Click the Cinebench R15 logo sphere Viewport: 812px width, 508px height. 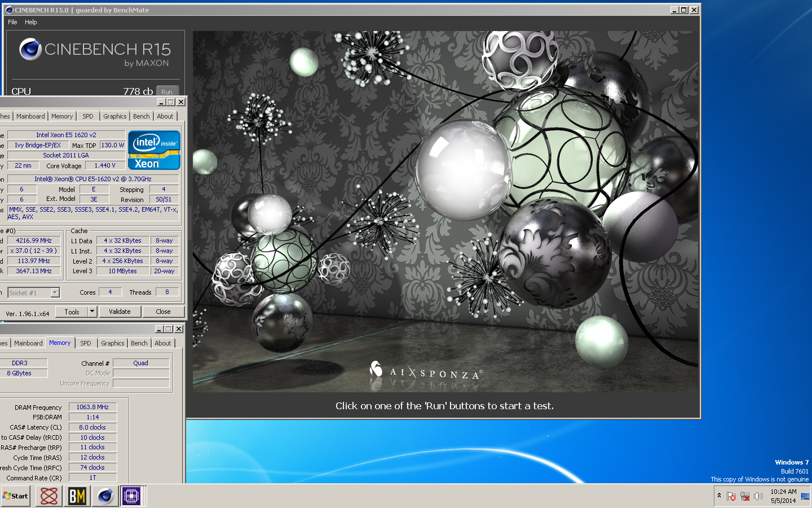(x=30, y=50)
